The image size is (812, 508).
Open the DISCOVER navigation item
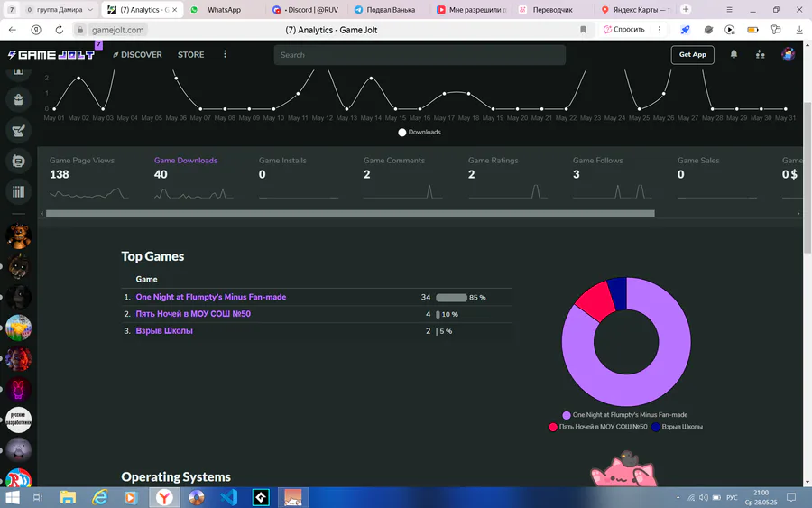point(137,54)
